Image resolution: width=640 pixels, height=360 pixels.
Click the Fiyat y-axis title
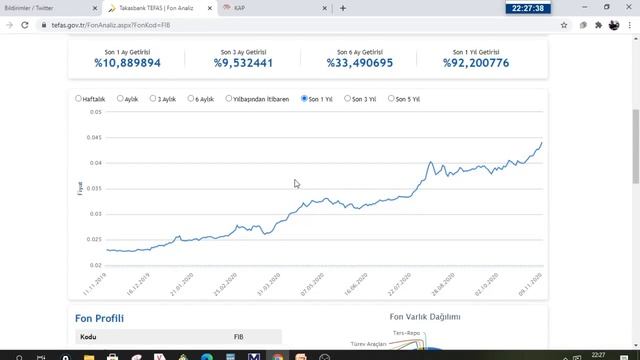[x=80, y=189]
